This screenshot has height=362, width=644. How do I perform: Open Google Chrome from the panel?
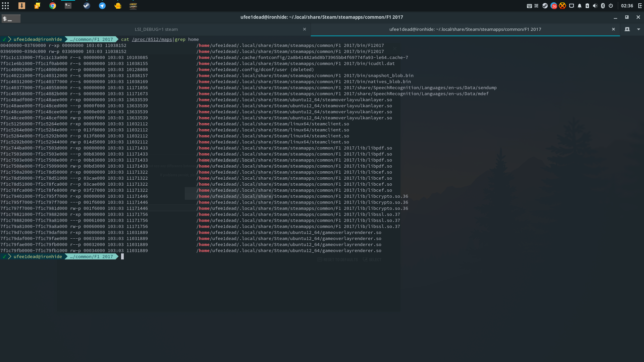tap(53, 6)
